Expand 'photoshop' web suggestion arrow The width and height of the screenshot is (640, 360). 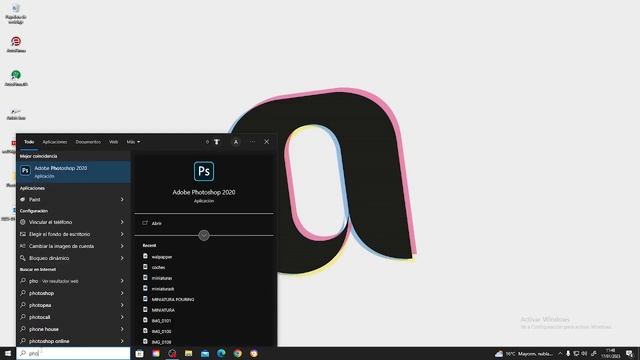[122, 293]
